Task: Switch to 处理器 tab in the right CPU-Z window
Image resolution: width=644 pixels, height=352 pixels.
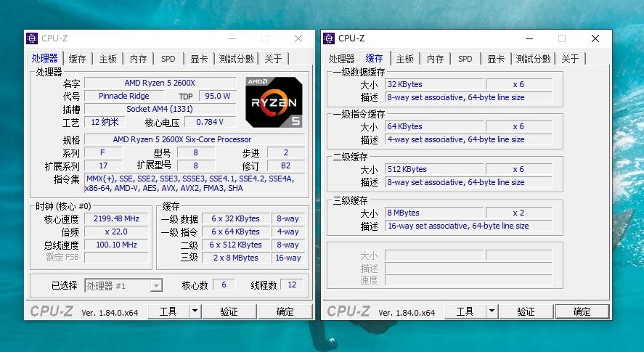Action: [x=341, y=59]
